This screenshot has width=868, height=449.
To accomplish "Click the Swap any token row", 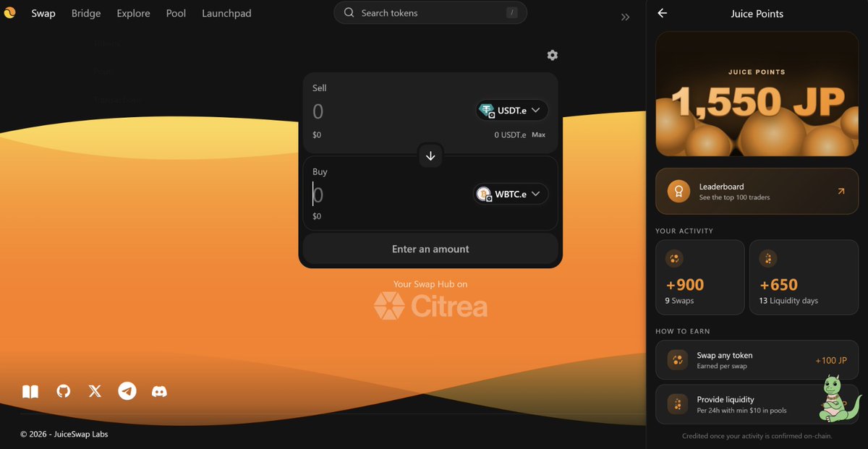I will [x=757, y=360].
